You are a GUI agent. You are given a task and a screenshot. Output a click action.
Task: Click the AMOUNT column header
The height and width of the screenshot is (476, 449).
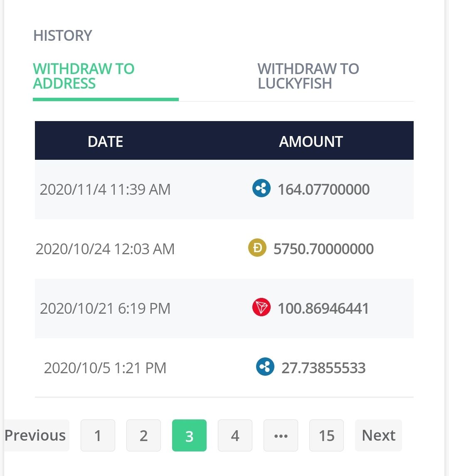pyautogui.click(x=311, y=141)
